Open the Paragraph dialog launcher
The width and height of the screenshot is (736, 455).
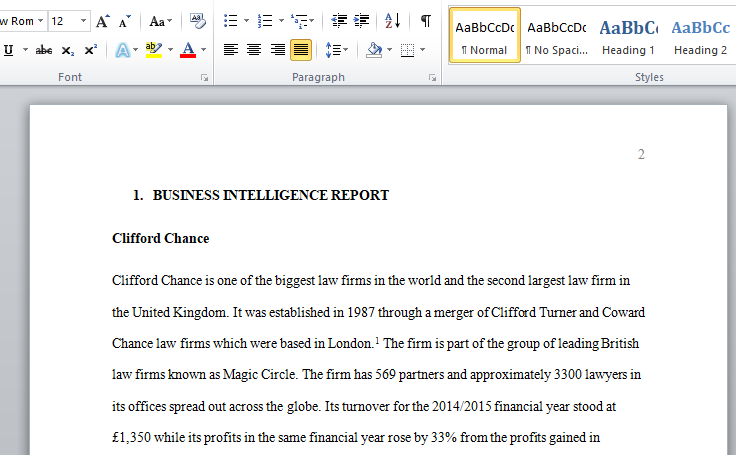(x=432, y=77)
